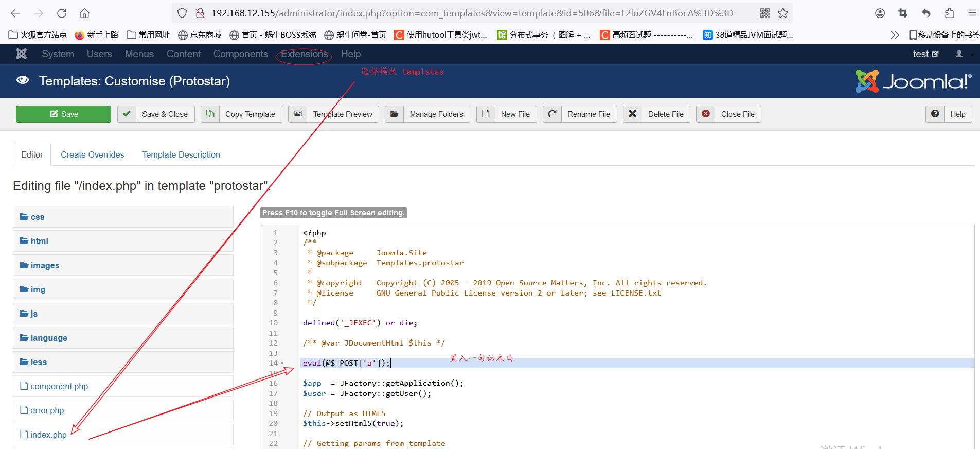
Task: Open 分布式事务 bookmark
Action: pos(544,35)
